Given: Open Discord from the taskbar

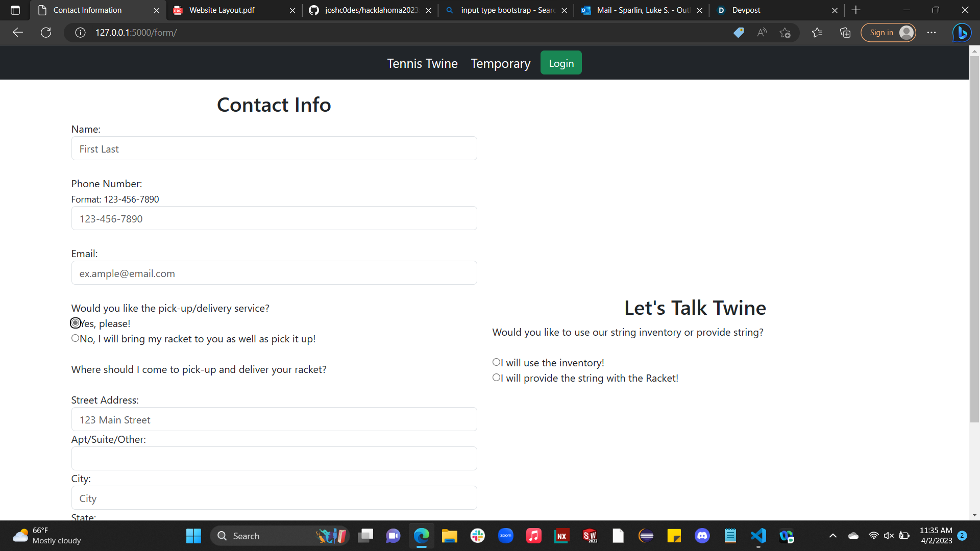Looking at the screenshot, I should pyautogui.click(x=702, y=536).
